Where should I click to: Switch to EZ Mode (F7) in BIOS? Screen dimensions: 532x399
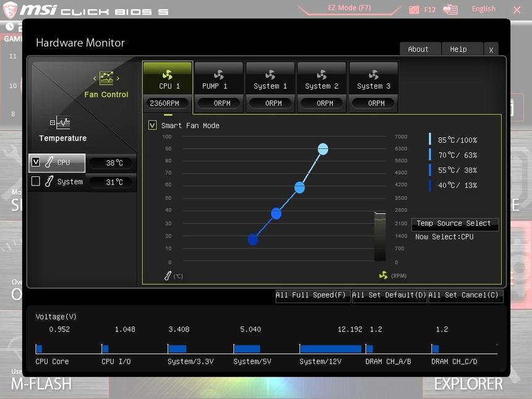(350, 8)
